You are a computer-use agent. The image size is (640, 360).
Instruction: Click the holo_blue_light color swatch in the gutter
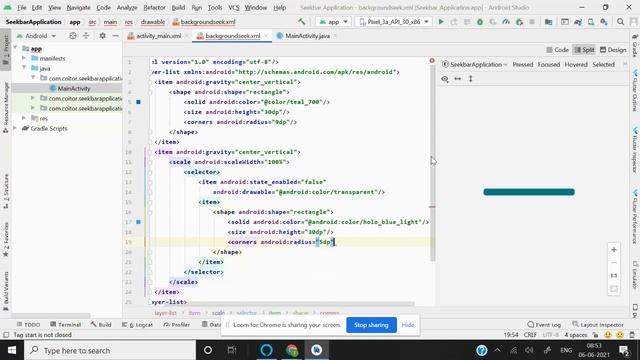(x=138, y=222)
